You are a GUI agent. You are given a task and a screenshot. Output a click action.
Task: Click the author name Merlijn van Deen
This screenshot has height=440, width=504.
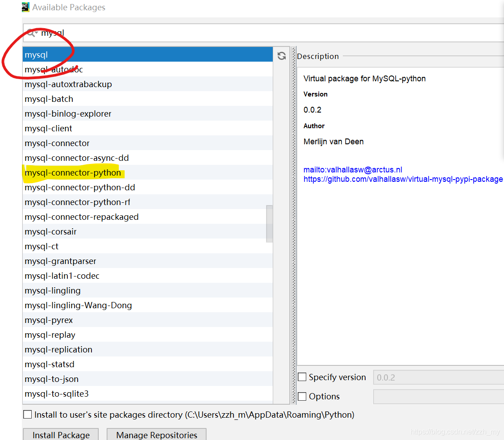(333, 142)
